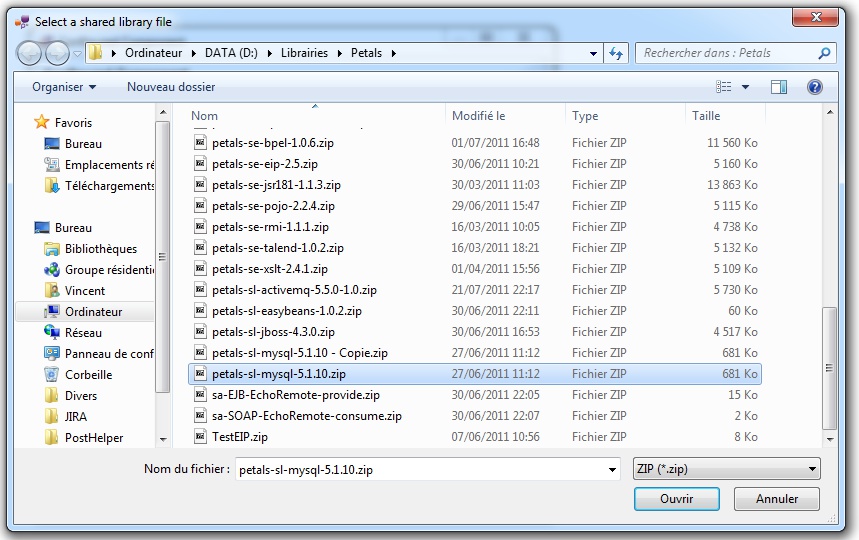Click the zip icon of TestEIP.zip
The image size is (859, 540).
[x=200, y=437]
